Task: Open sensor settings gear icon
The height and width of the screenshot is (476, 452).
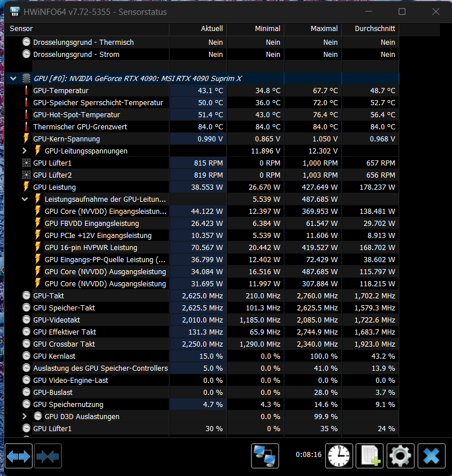Action: pos(400,456)
